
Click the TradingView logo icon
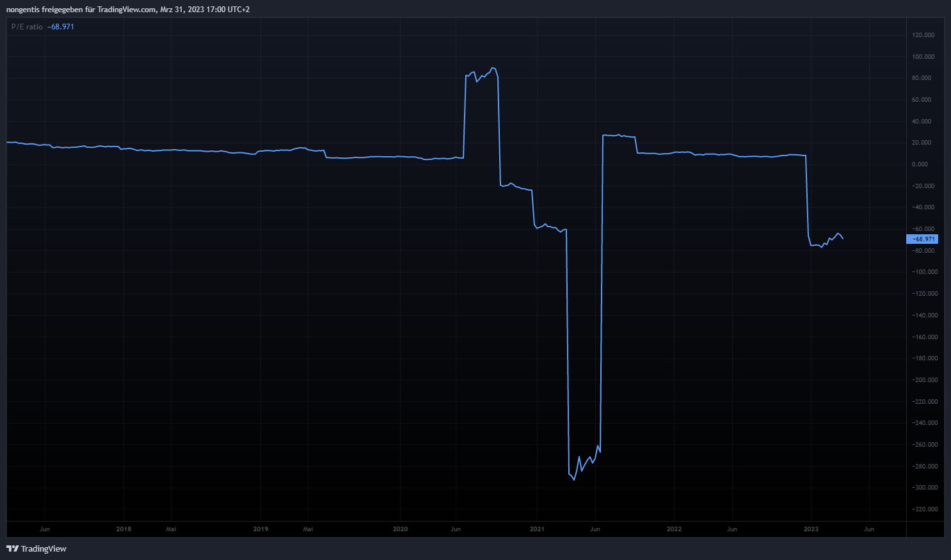tap(12, 548)
